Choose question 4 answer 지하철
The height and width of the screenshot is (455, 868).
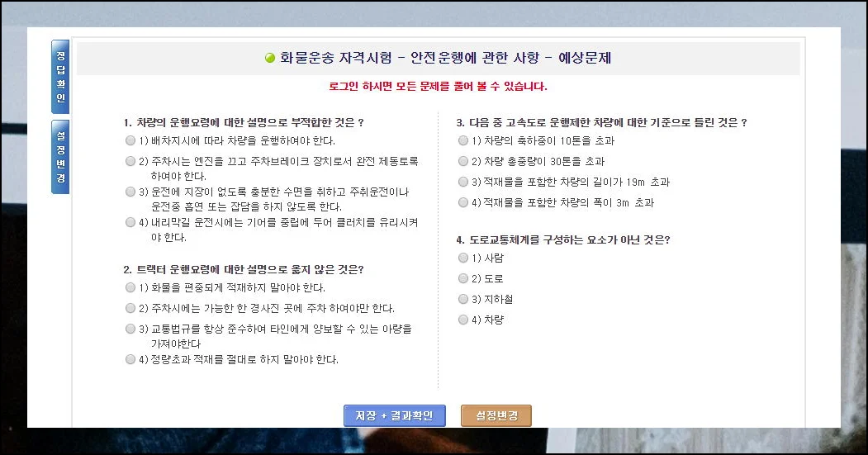pyautogui.click(x=463, y=299)
